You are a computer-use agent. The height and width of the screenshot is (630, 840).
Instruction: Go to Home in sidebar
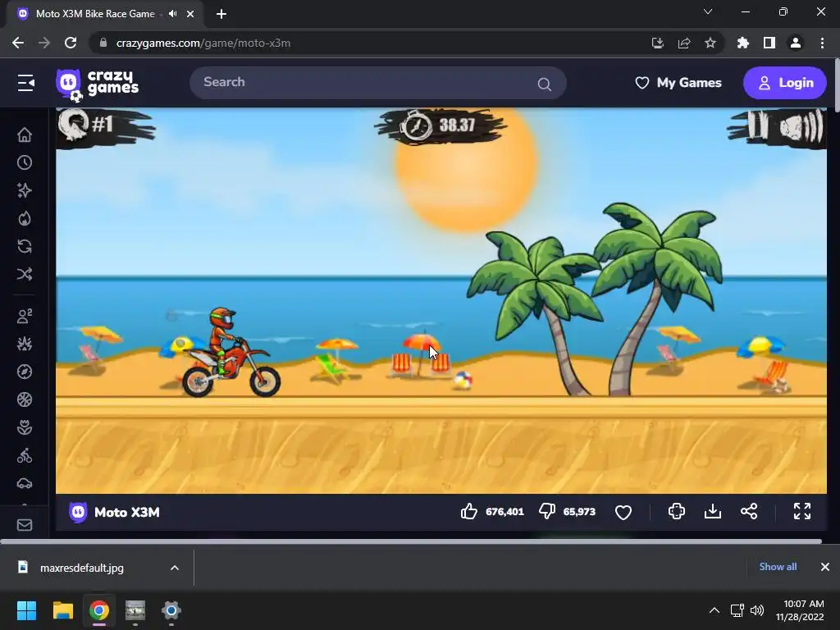click(x=25, y=135)
